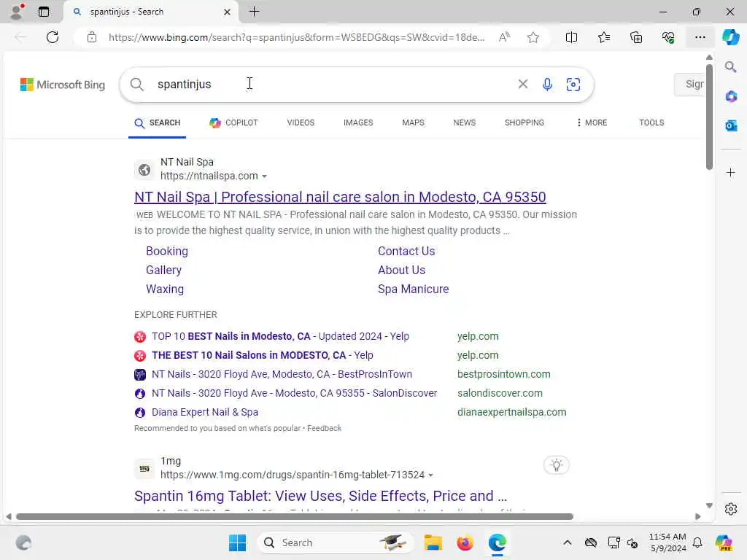Open NT Nails SalonDiscover link
Image resolution: width=747 pixels, height=560 pixels.
[294, 393]
